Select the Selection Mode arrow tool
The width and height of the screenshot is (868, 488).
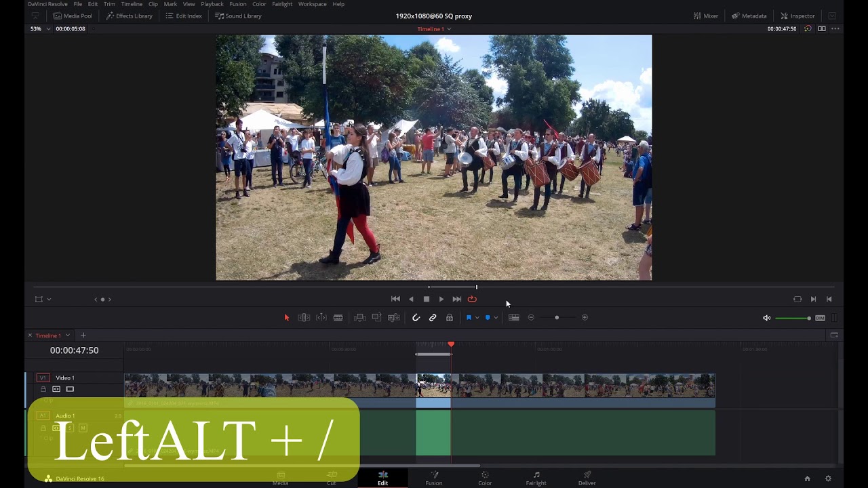click(287, 317)
